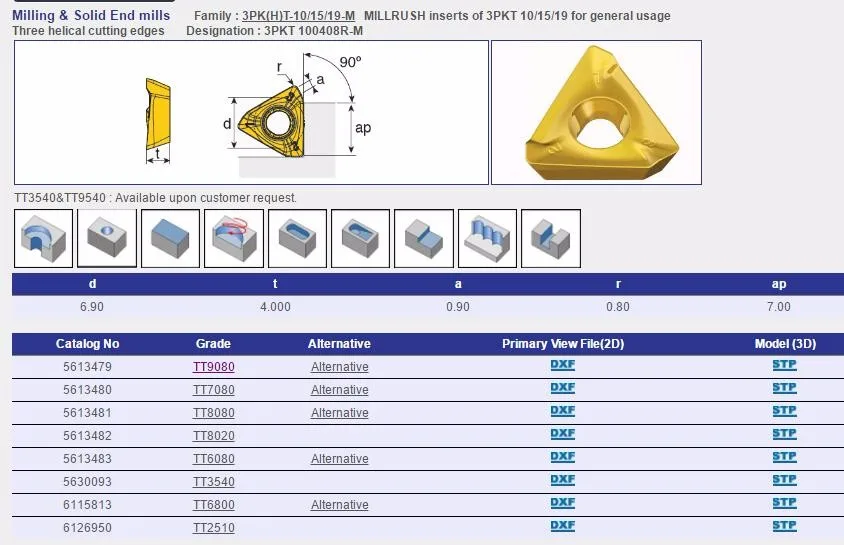Select the ramping pocket application icon
Screen dimensions: 844x545
[x=360, y=238]
